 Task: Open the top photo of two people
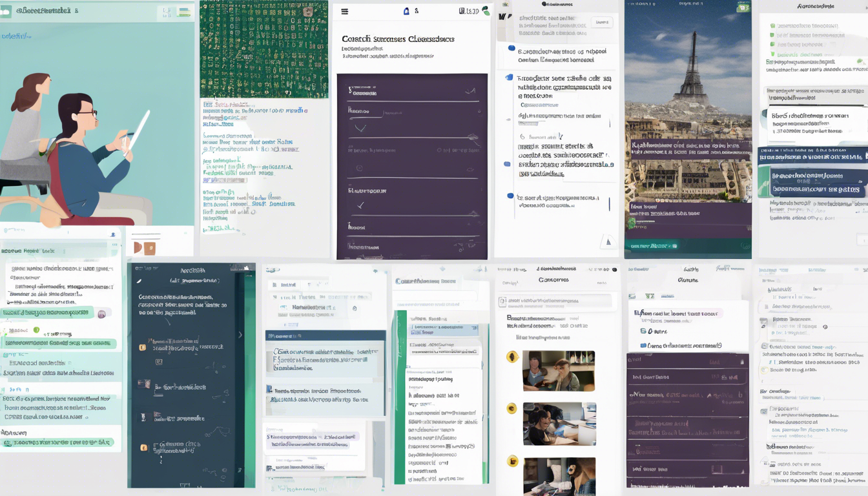pyautogui.click(x=558, y=371)
